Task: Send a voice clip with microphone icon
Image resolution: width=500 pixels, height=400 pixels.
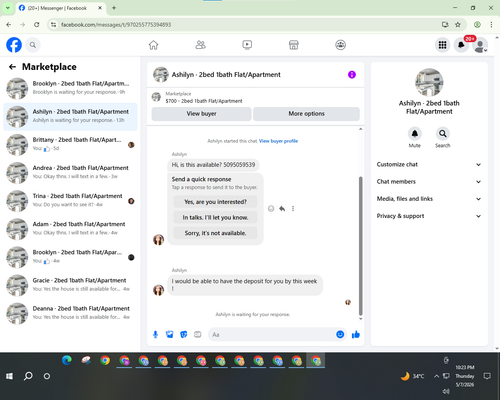Action: [x=155, y=334]
